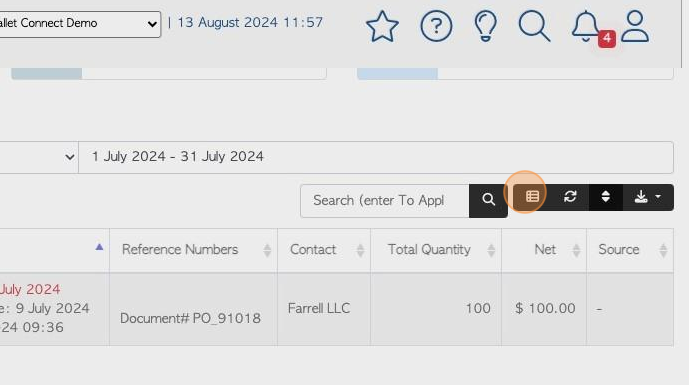
Task: Open the download export dropdown
Action: pos(648,196)
